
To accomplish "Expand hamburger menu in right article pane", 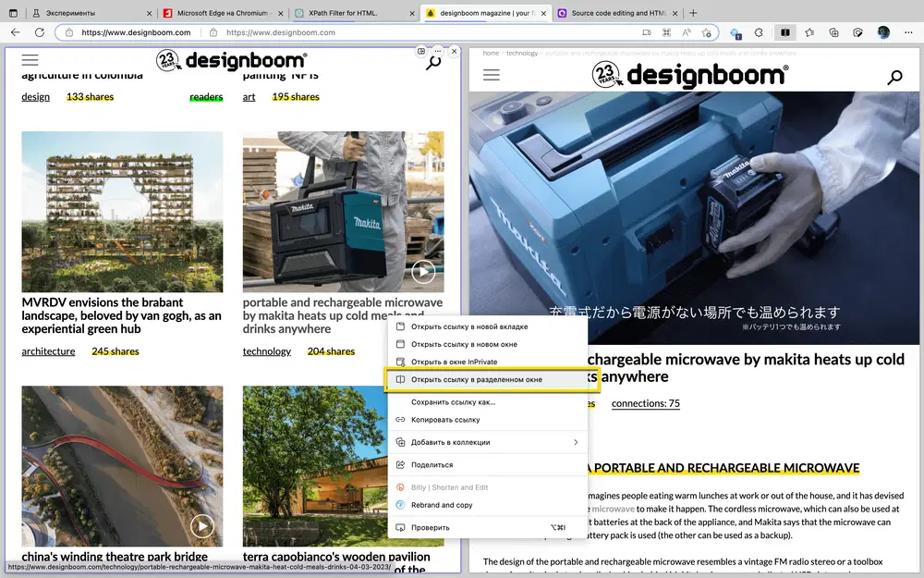I will coord(491,75).
